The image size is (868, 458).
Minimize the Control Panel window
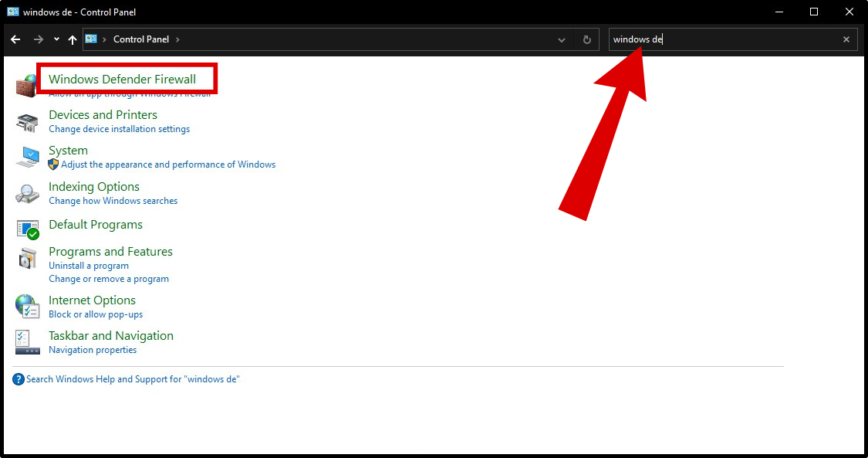[x=778, y=12]
